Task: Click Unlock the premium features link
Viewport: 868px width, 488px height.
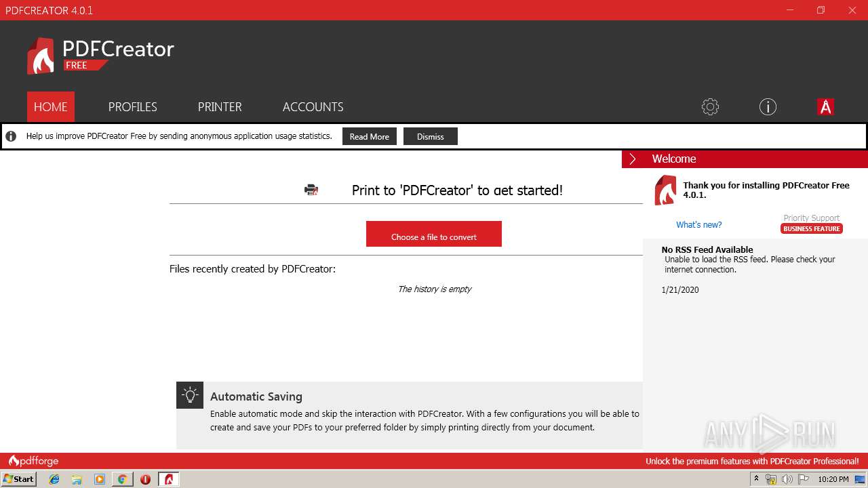Action: click(x=752, y=461)
